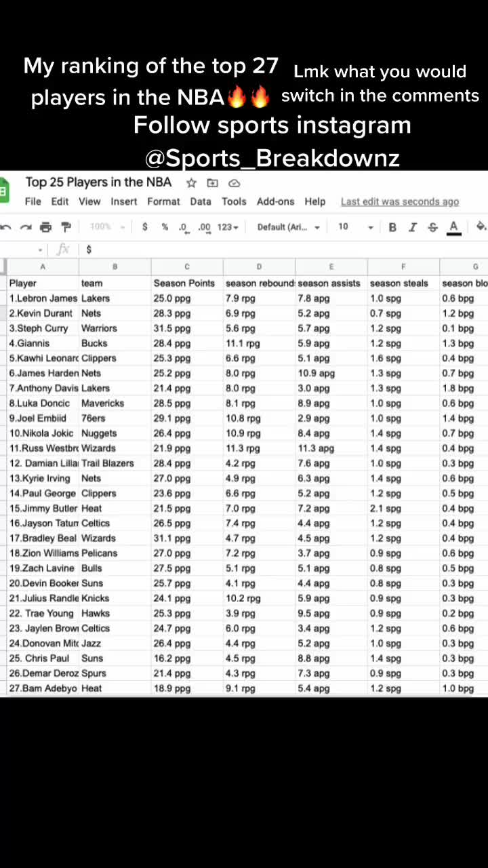Open the Sheets home icon
The width and height of the screenshot is (488, 868).
[x=3, y=191]
